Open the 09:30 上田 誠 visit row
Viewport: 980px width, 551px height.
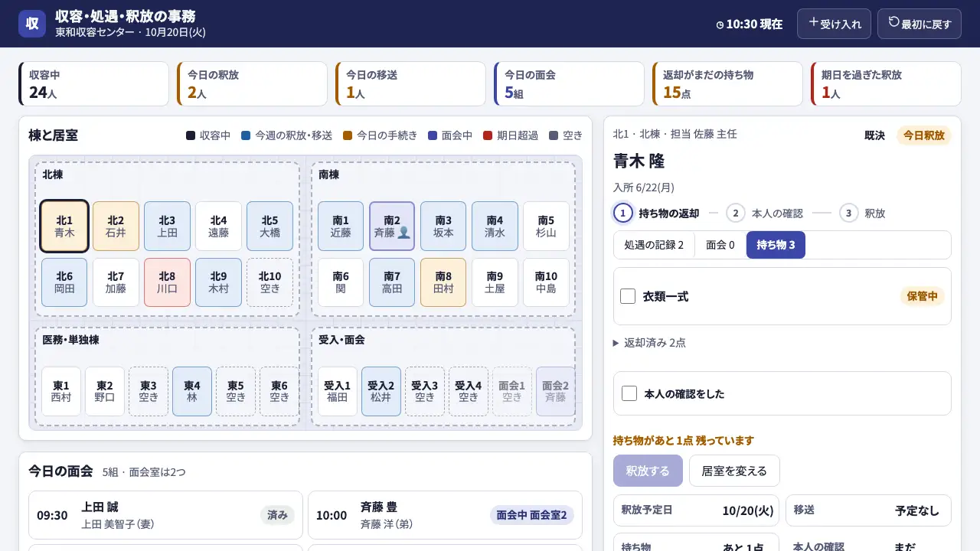(165, 515)
